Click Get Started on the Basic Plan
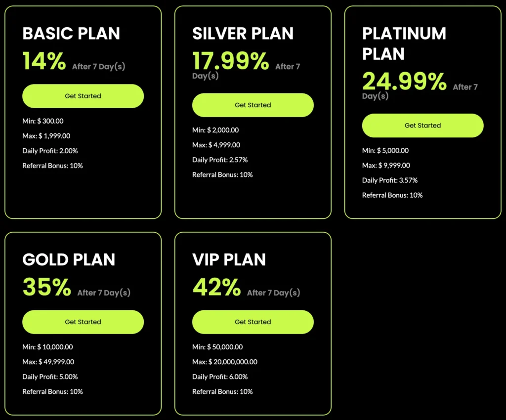 [x=83, y=96]
